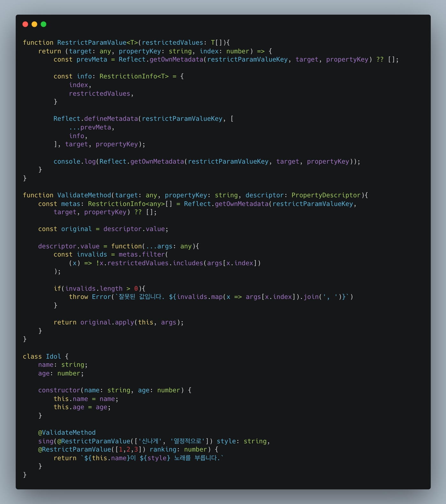Click "function(...args: any){" on the descriptor.value assignment line
This screenshot has height=504, width=446.
point(155,246)
